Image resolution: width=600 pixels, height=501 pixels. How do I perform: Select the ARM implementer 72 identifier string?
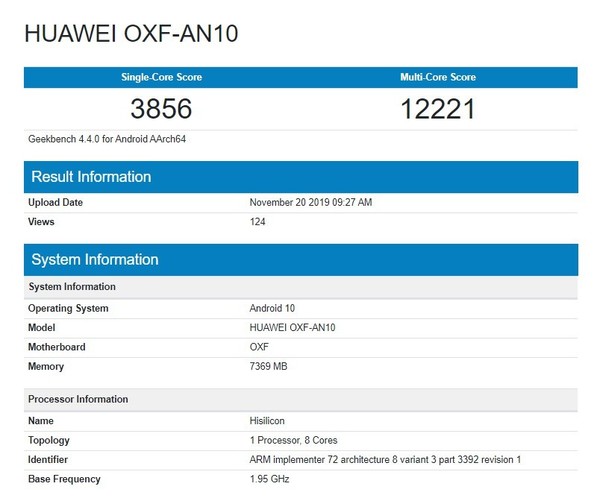[385, 460]
